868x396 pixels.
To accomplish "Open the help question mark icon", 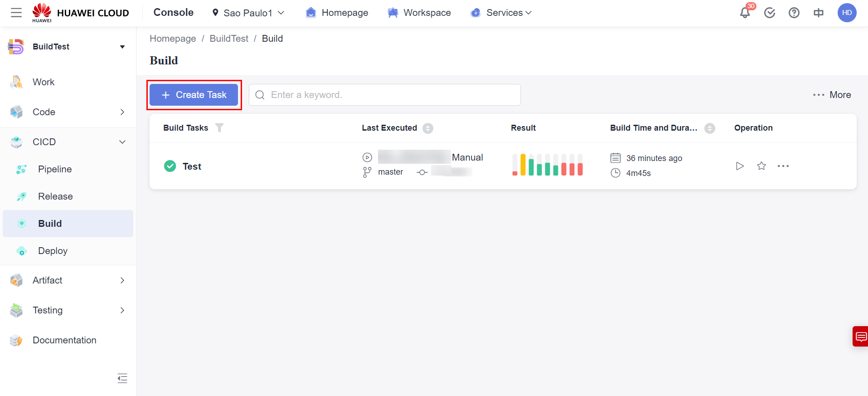I will pyautogui.click(x=794, y=13).
